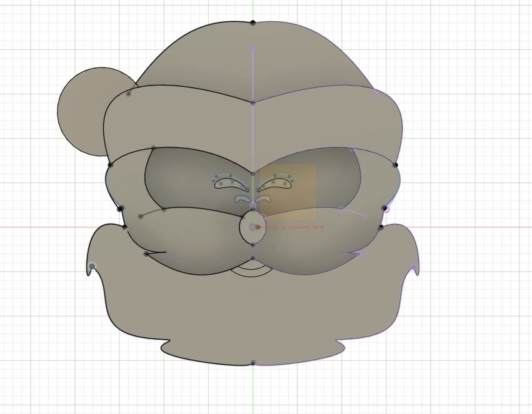532x414 pixels.
Task: Click the green vertical guide line
Action: click(253, 387)
